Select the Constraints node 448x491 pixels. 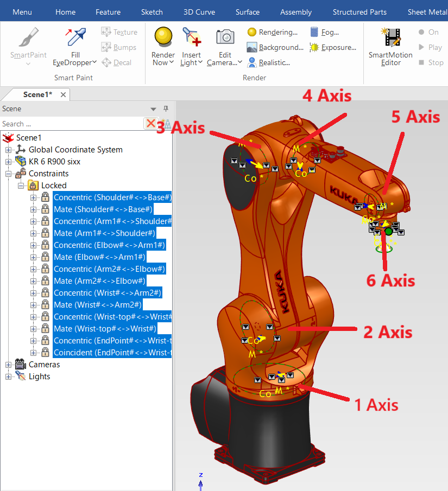click(48, 174)
